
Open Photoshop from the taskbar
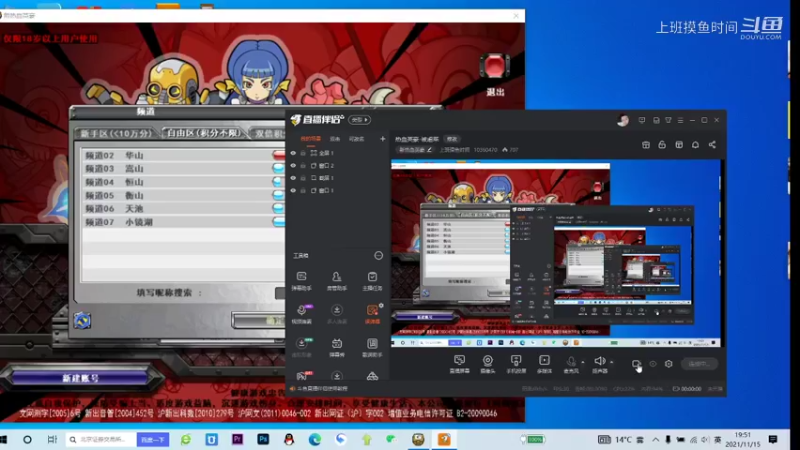[x=263, y=439]
